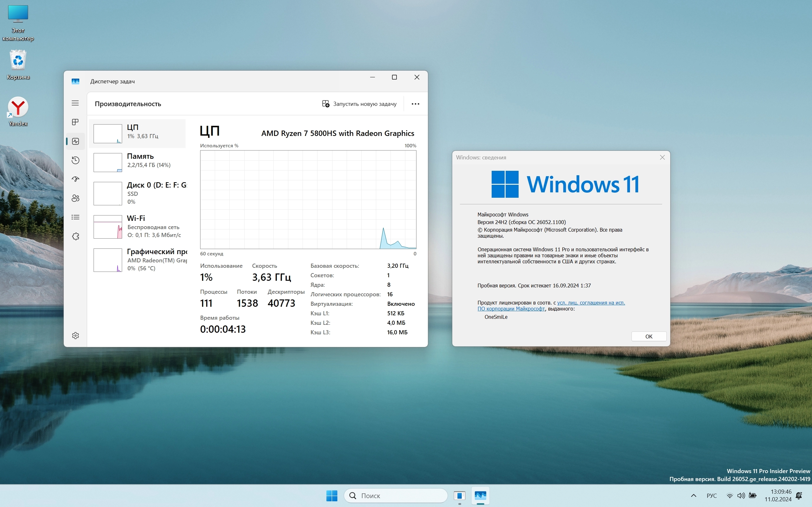Image resolution: width=812 pixels, height=507 pixels.
Task: Open the license agreement link
Action: pyautogui.click(x=591, y=303)
